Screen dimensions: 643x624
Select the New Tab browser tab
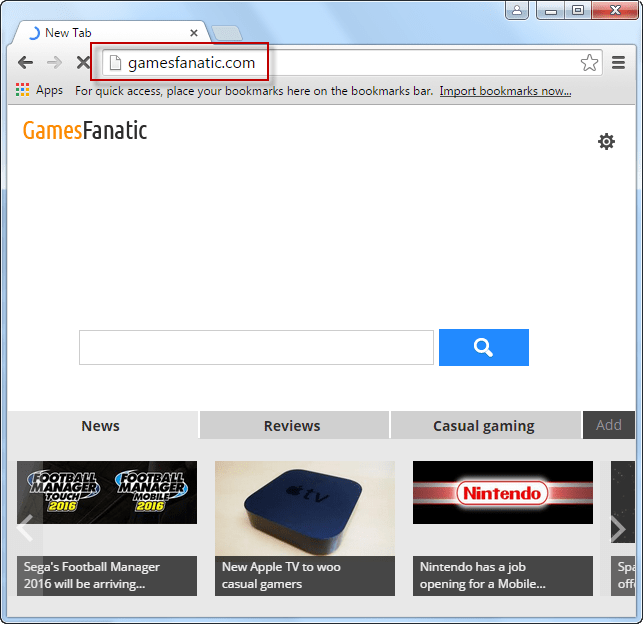[x=112, y=32]
